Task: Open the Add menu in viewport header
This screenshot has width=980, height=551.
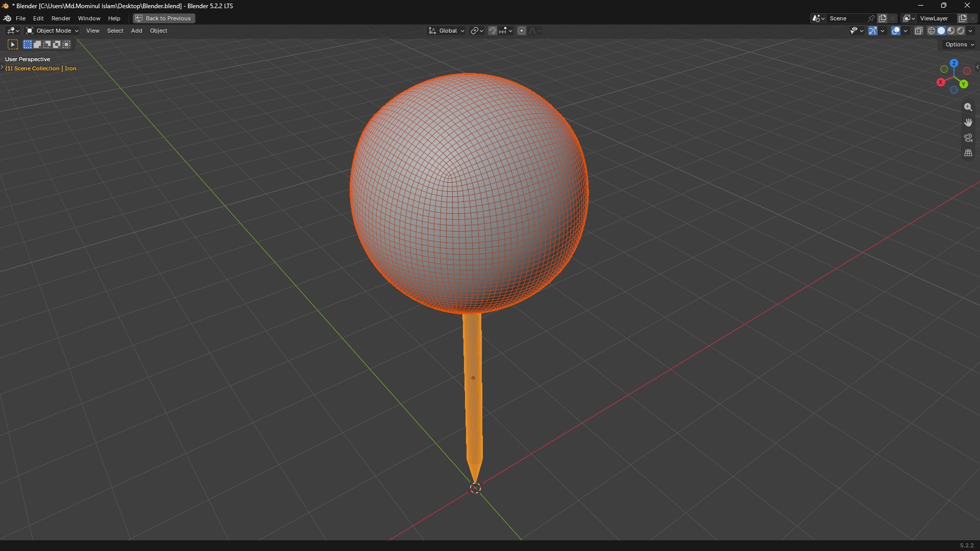Action: [136, 31]
